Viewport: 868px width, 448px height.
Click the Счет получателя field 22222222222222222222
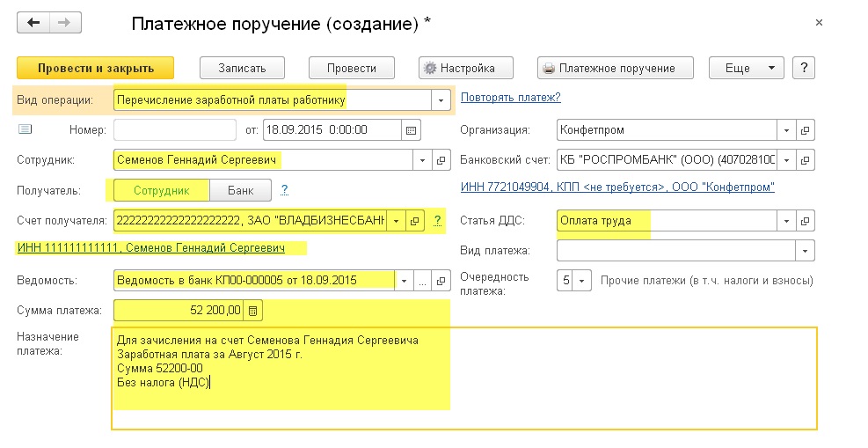(x=251, y=221)
